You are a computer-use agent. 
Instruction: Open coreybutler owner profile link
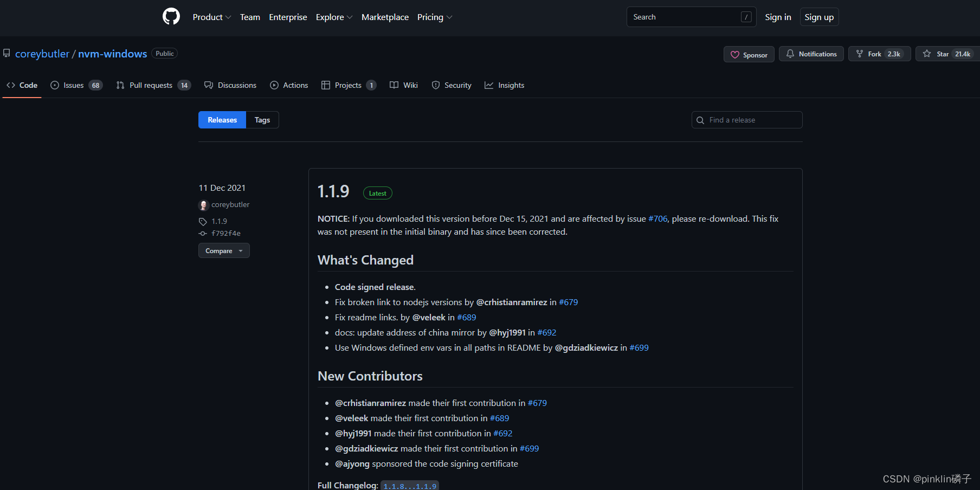click(x=42, y=54)
